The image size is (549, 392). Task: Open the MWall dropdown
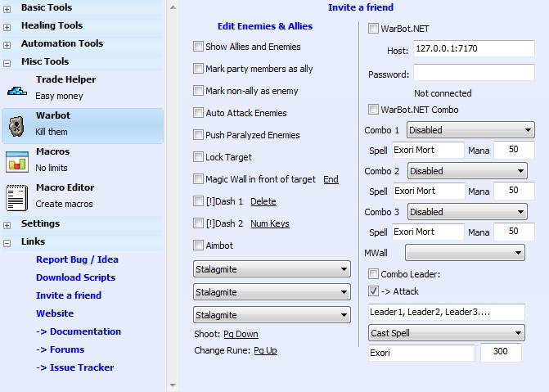[464, 254]
